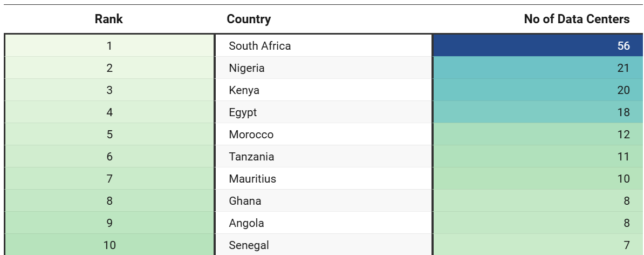644x255 pixels.
Task: Click the Rank column header
Action: 109,19
